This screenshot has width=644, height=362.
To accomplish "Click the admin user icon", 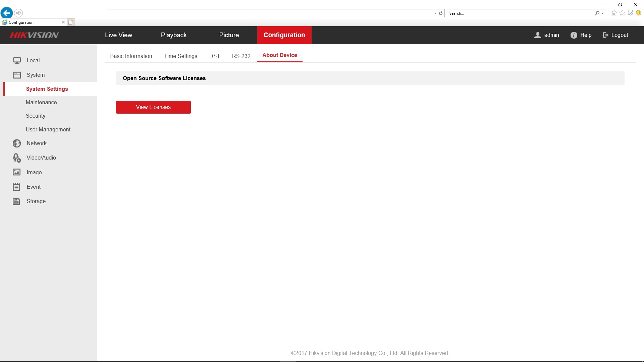I will 538,35.
